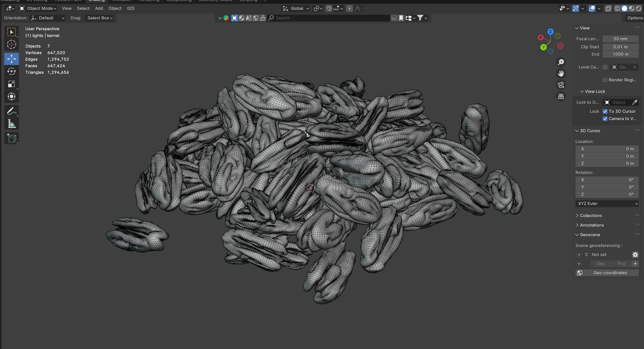
Task: Select the Rotate tool in the toolbar
Action: [x=11, y=72]
